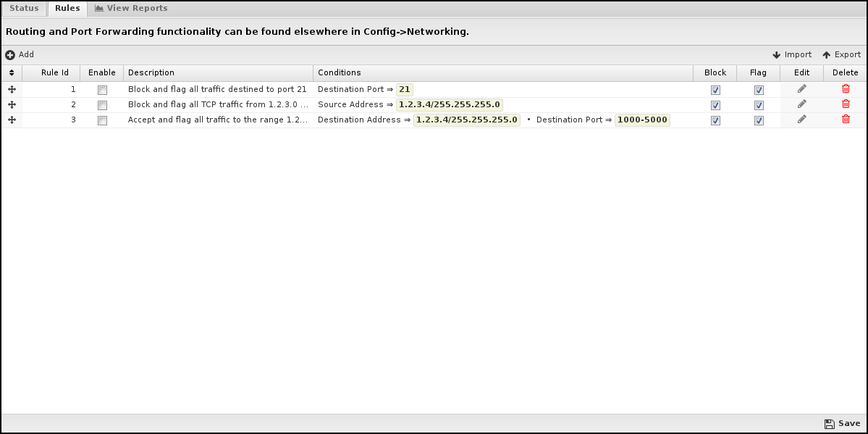Delete rule 1 with the trash icon

pyautogui.click(x=846, y=89)
